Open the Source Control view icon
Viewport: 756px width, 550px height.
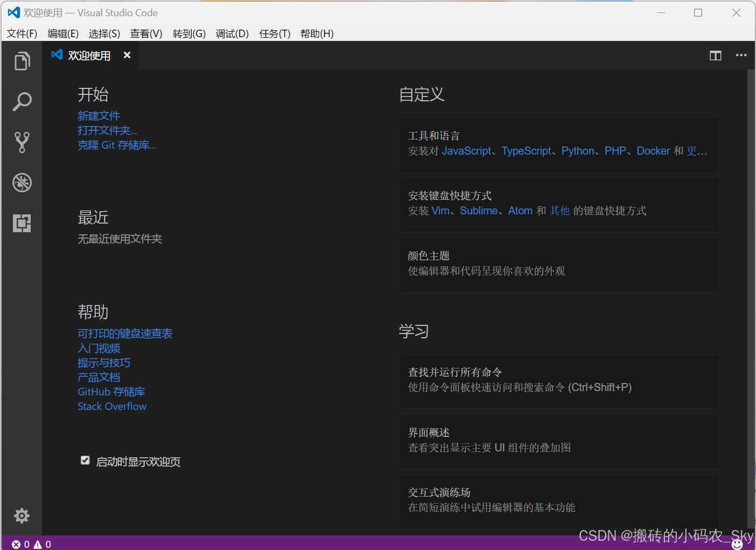pyautogui.click(x=22, y=142)
